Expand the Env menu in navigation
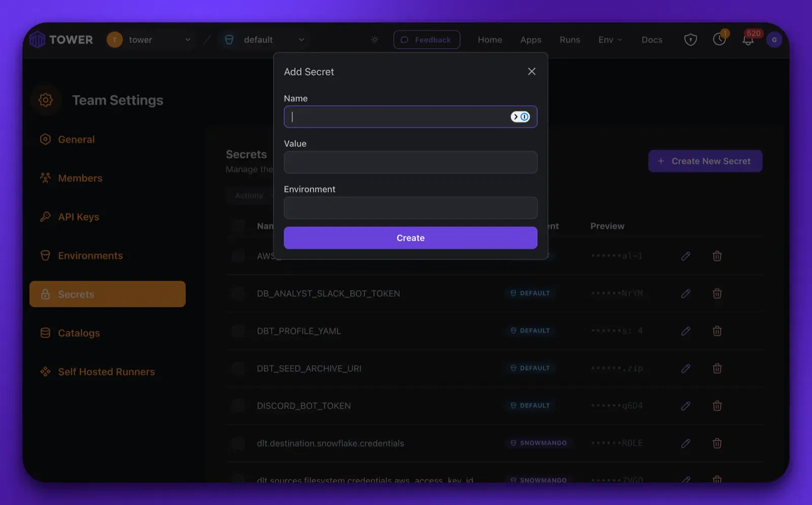812x505 pixels. pos(610,40)
